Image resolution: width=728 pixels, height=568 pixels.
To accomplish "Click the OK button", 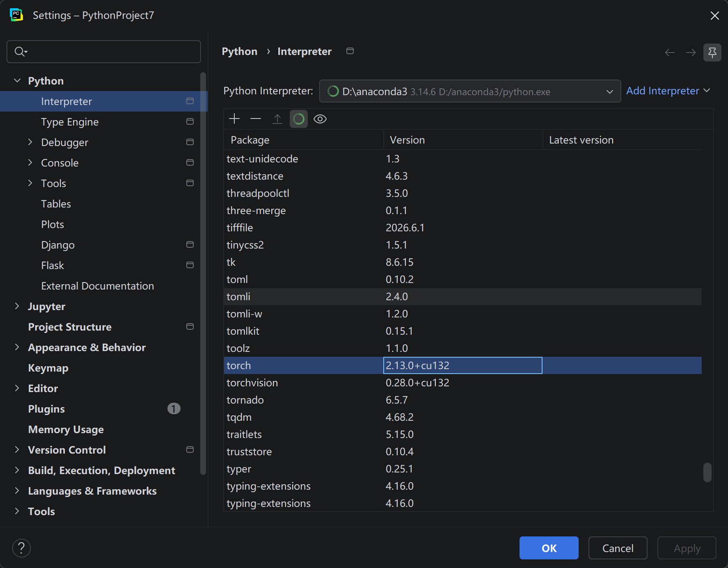I will (x=549, y=548).
